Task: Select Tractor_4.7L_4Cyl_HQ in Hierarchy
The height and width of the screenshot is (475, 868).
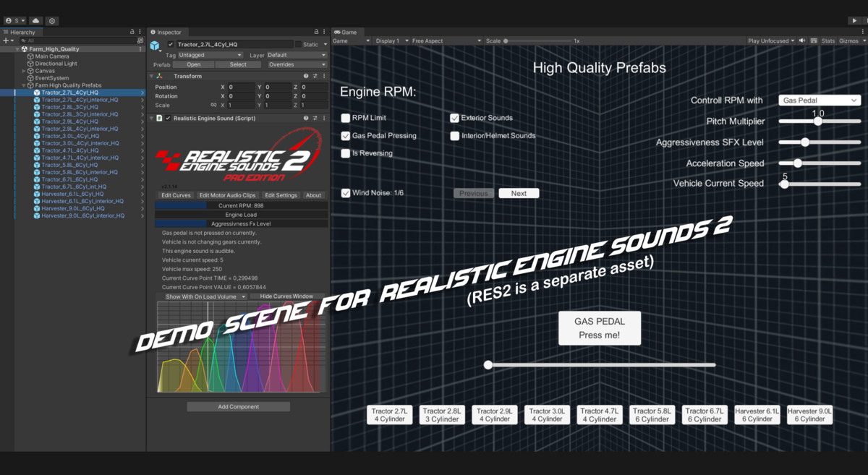Action: tap(69, 150)
